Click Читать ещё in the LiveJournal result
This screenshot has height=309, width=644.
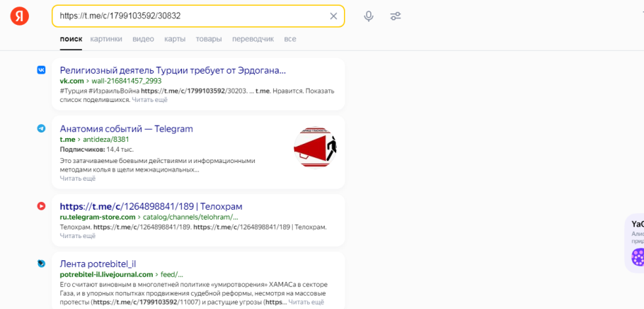306,302
